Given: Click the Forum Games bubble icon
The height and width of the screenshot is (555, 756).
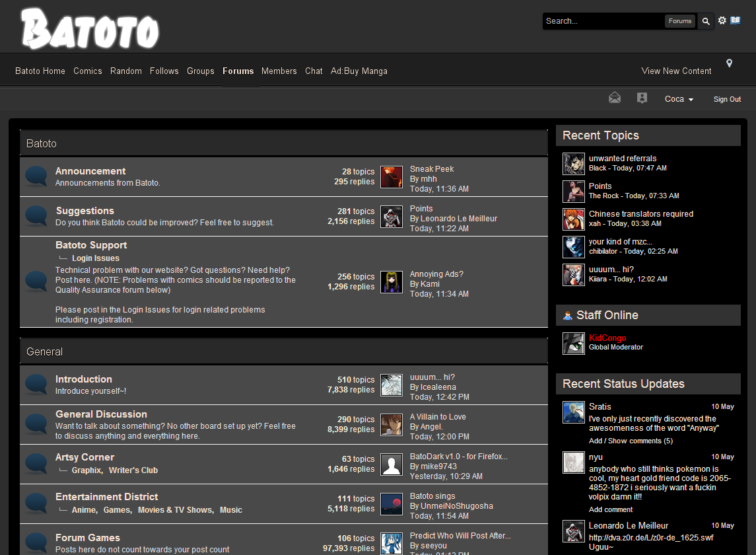Looking at the screenshot, I should coord(36,543).
